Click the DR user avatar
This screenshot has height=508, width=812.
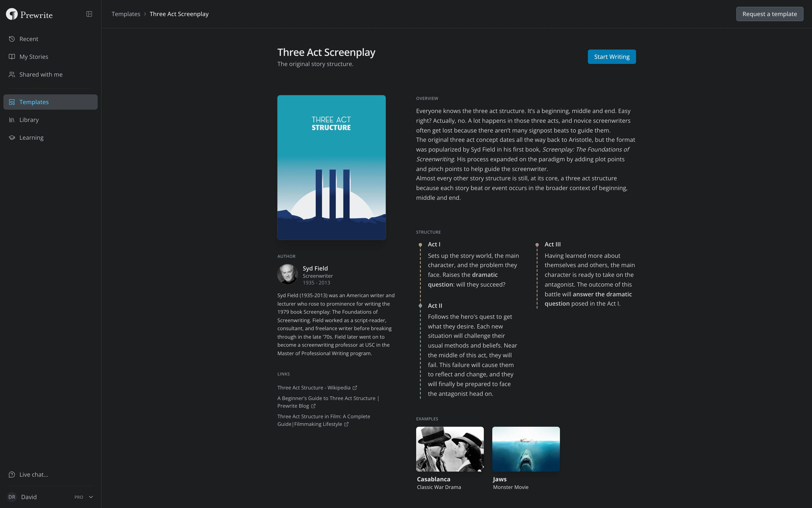(x=12, y=497)
